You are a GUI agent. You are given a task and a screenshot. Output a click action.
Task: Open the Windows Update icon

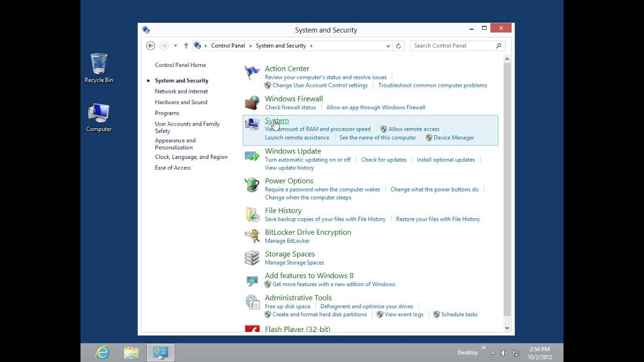point(252,155)
